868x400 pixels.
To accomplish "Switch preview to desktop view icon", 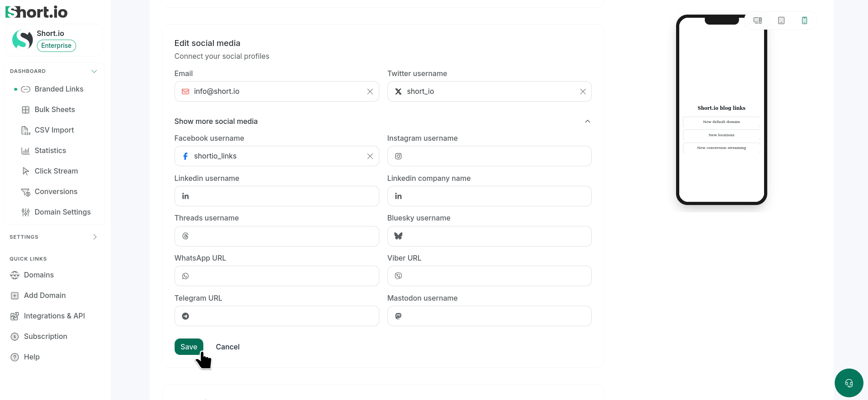I will 758,21.
